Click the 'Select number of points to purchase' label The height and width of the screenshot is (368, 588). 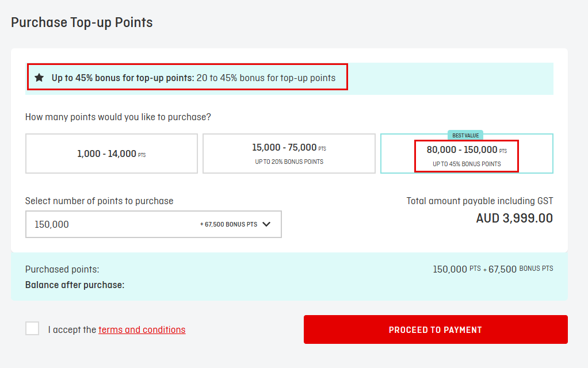[x=99, y=201]
